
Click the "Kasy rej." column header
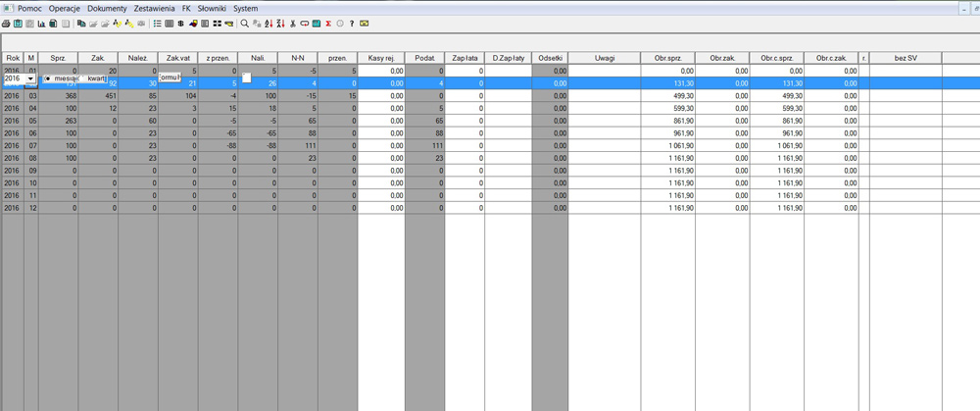pos(380,59)
